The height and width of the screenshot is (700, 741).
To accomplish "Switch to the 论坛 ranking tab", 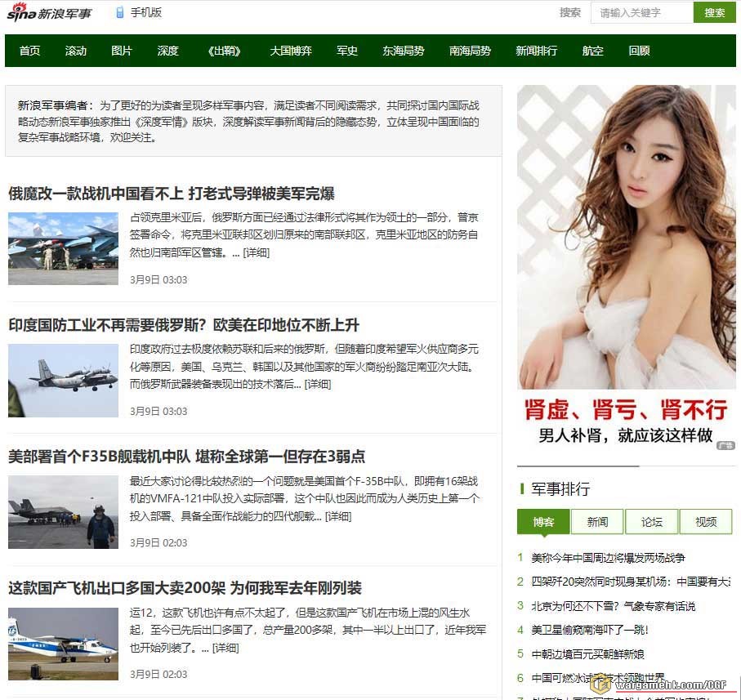I will pos(651,522).
